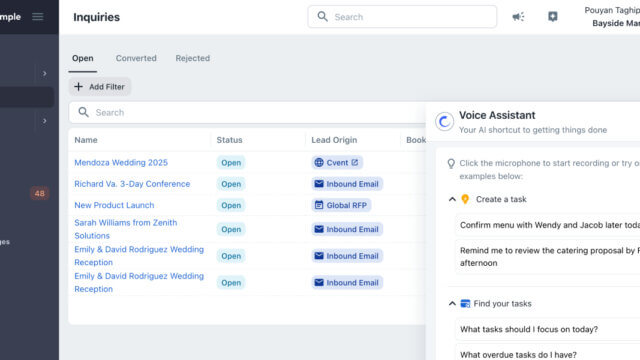The image size is (640, 360).
Task: Open the bookmark notifications icon in header
Action: tap(553, 16)
